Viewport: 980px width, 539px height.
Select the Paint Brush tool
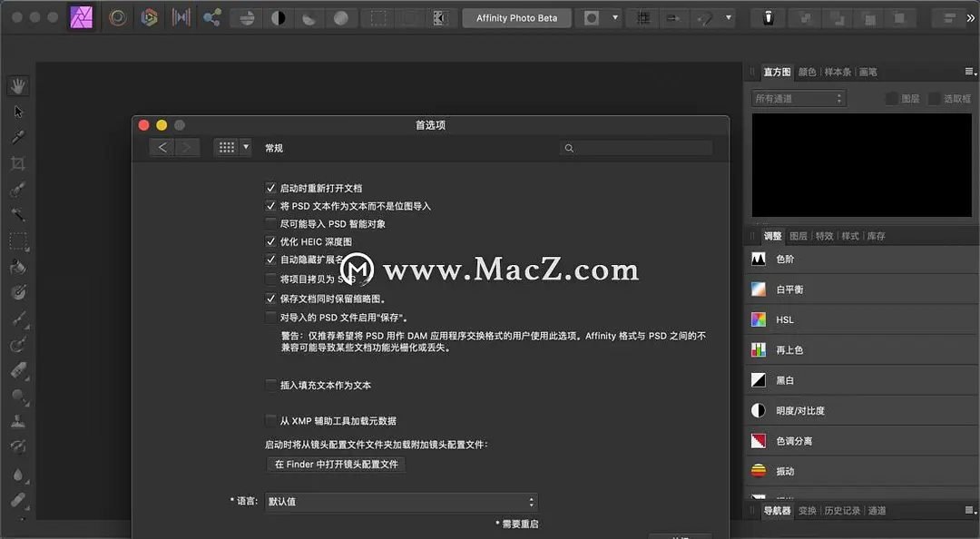point(18,318)
